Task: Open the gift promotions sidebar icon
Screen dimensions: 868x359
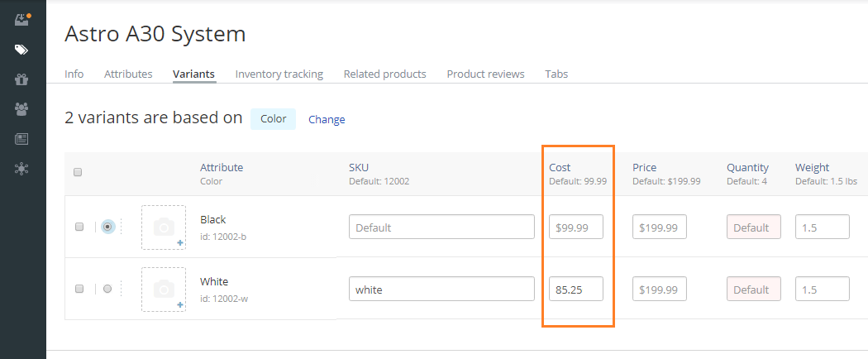Action: pyautogui.click(x=21, y=79)
